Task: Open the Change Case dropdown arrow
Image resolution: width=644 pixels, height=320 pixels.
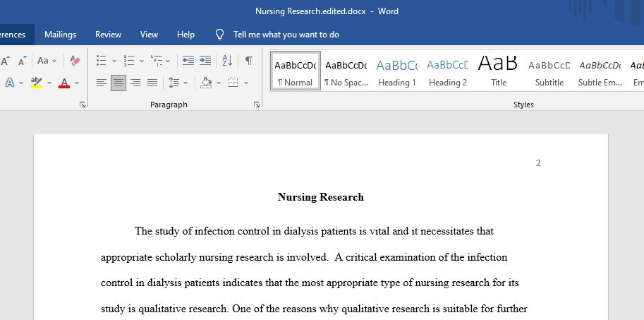Action: (x=54, y=61)
